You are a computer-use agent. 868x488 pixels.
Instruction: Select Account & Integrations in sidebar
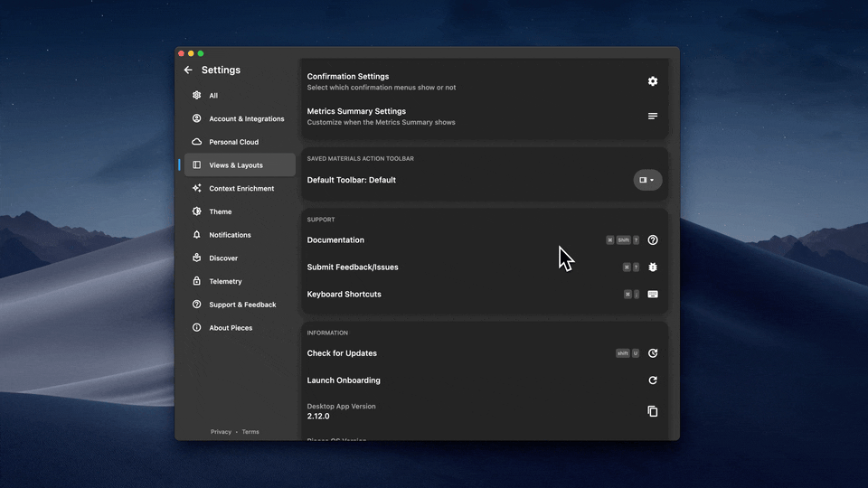click(240, 118)
